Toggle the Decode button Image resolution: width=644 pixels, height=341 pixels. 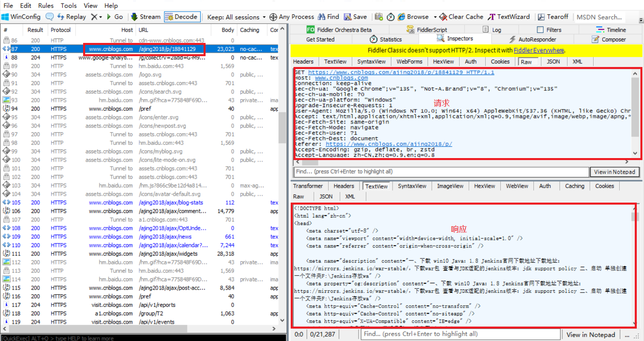(182, 17)
